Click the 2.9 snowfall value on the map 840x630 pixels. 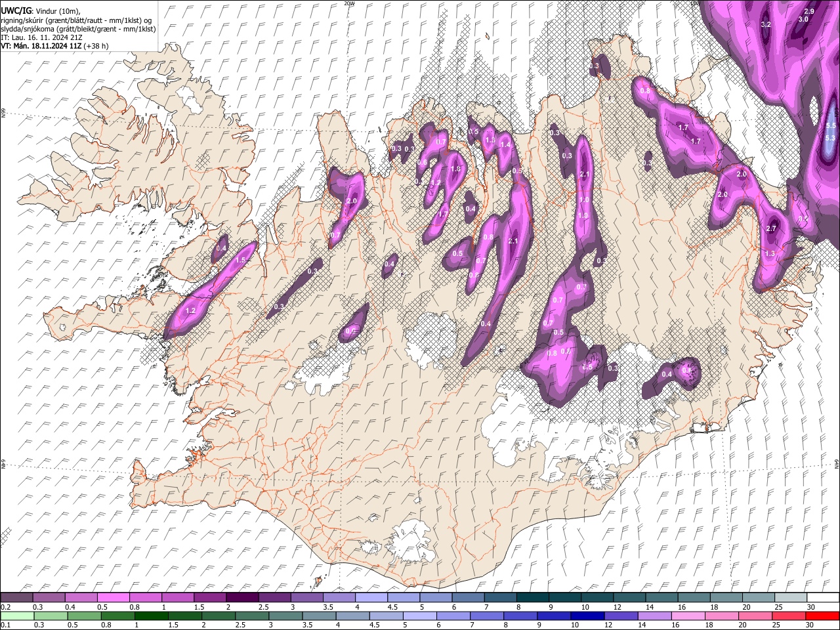[x=809, y=11]
